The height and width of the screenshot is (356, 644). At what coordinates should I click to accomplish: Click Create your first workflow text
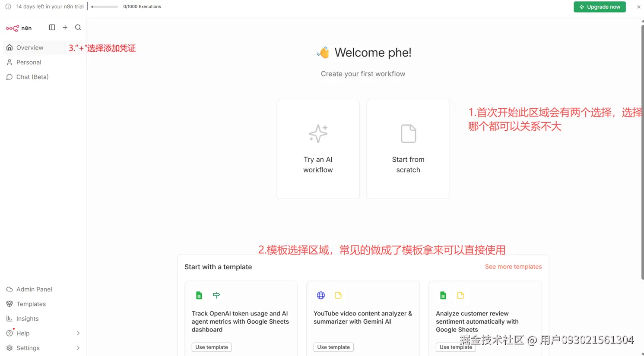[363, 74]
